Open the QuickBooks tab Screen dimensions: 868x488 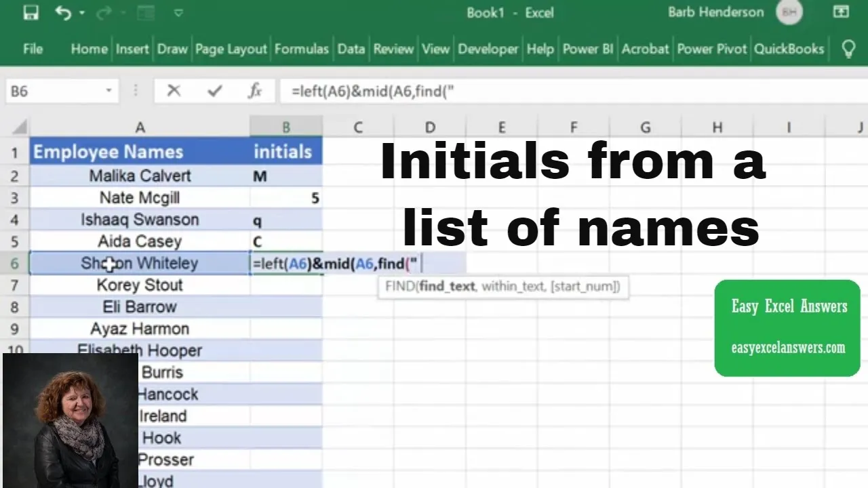pos(789,49)
